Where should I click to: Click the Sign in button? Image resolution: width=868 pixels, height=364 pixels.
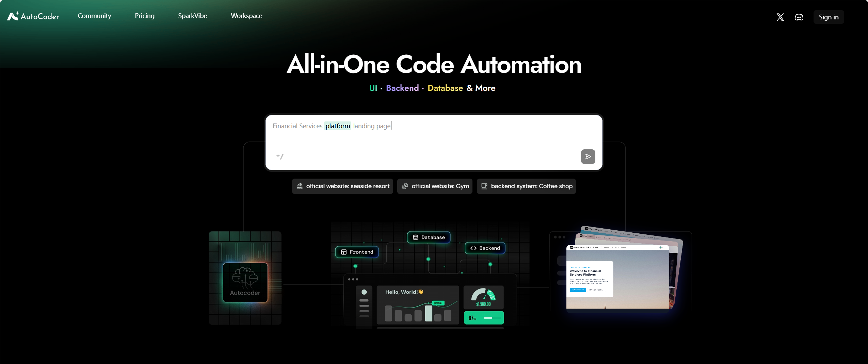click(x=829, y=17)
